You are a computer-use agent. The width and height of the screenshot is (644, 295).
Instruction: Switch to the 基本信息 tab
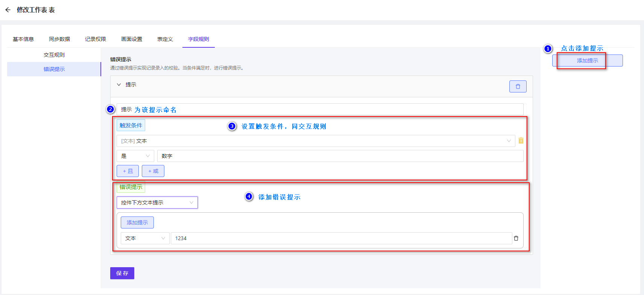point(23,39)
